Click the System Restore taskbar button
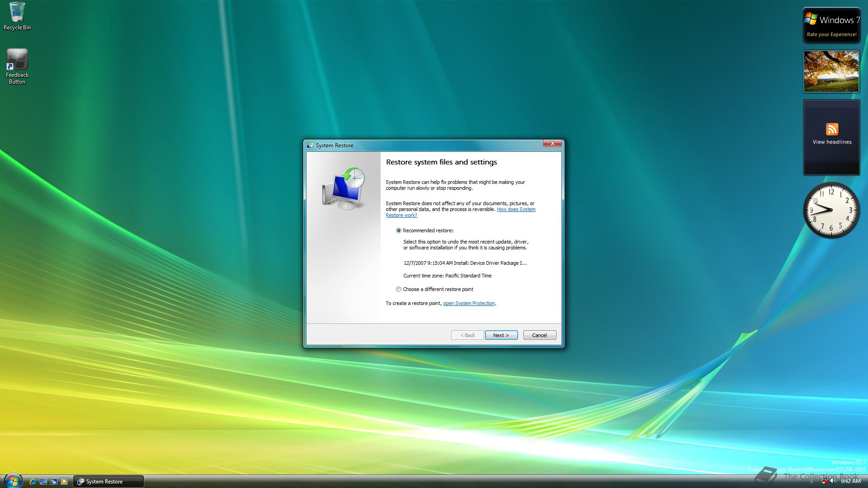Viewport: 868px width, 488px height. (108, 481)
